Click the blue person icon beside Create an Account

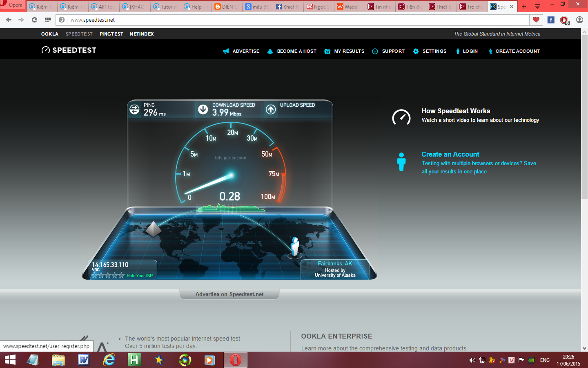click(401, 162)
